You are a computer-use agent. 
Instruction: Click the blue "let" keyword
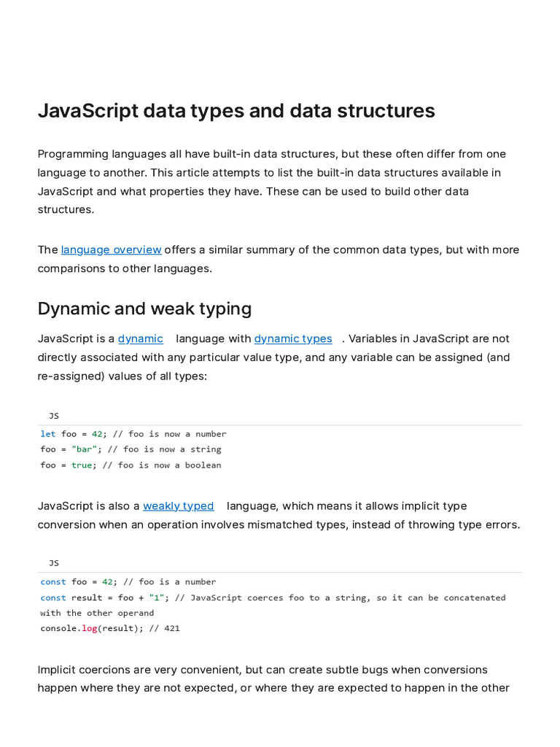point(47,434)
